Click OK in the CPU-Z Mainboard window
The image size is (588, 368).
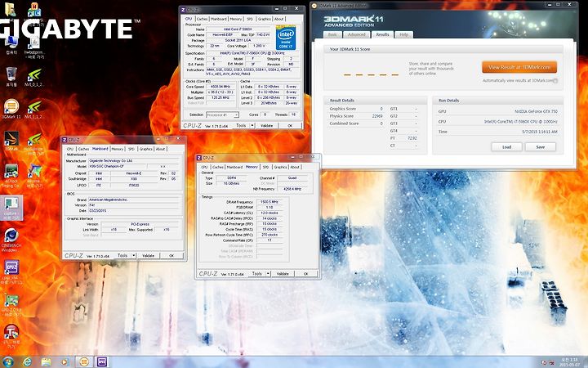[171, 255]
